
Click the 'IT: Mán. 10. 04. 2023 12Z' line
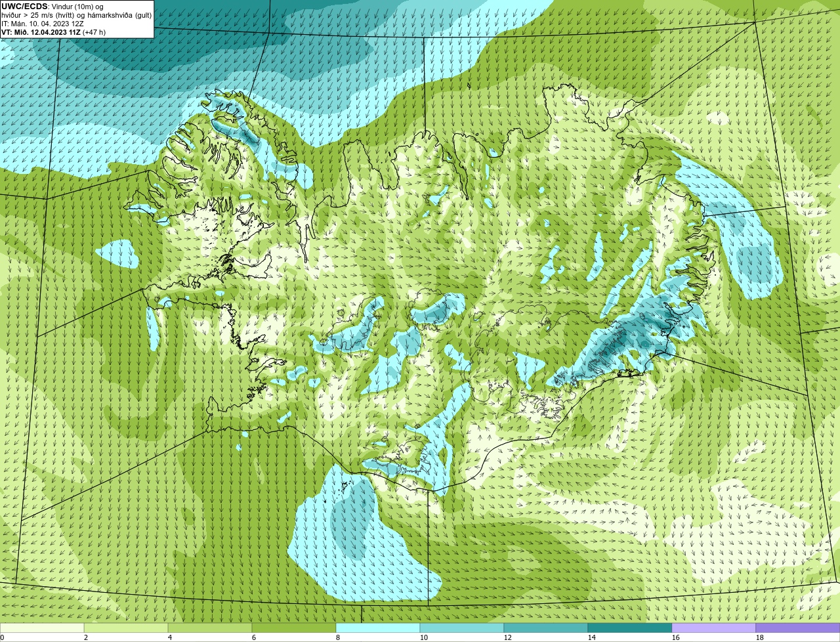coord(42,24)
